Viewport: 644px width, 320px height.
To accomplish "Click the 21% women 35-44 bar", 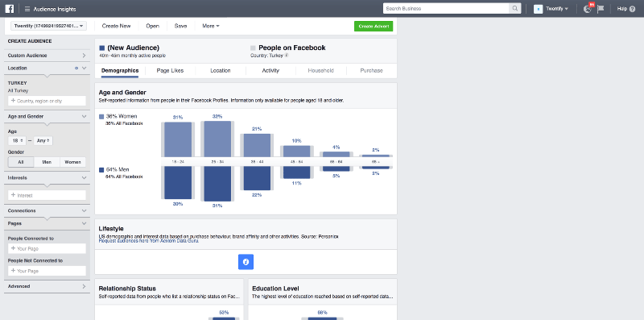I will [x=257, y=145].
